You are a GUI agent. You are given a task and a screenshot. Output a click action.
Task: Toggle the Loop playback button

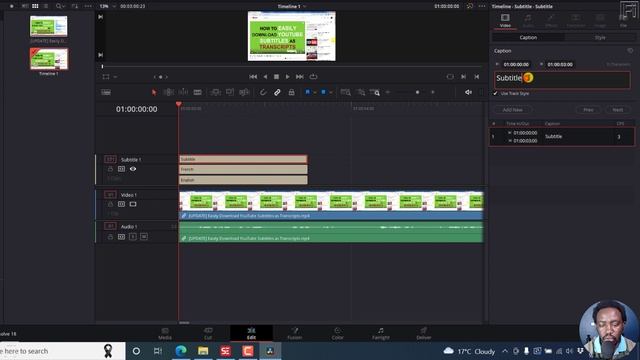pos(313,77)
